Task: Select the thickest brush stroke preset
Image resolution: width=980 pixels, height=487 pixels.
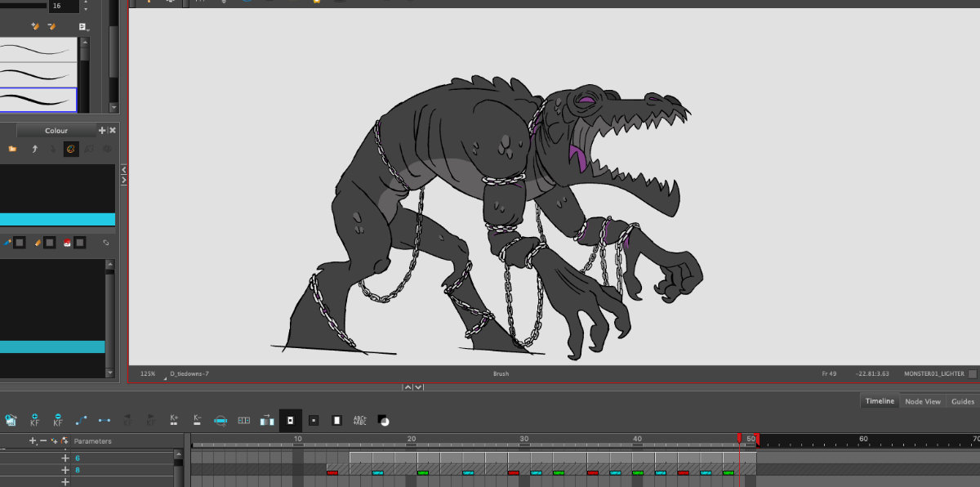Action: [38, 100]
